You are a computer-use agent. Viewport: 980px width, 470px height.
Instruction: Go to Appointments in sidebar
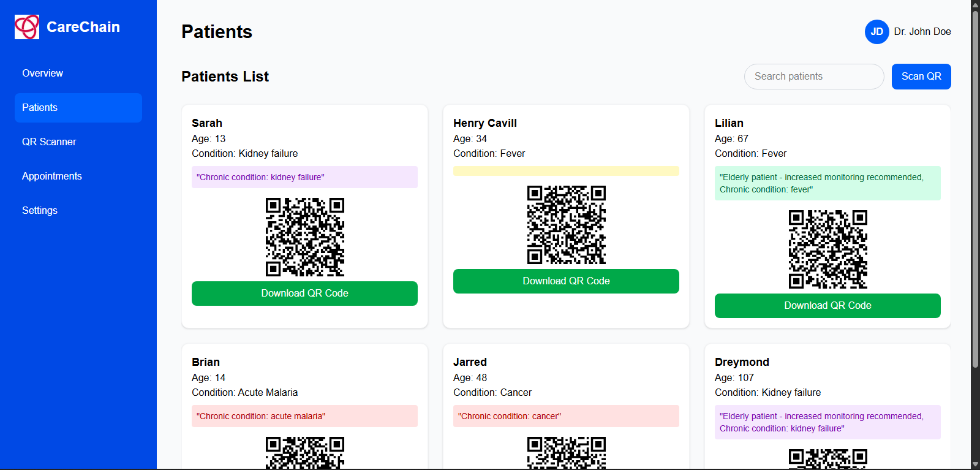78,176
